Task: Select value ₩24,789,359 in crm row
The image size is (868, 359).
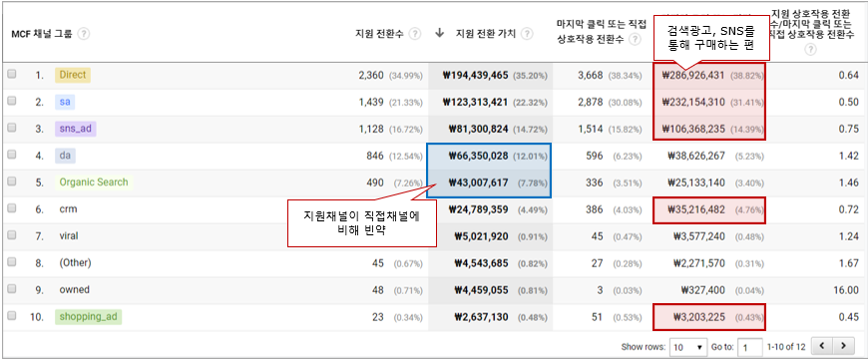Action: 478,209
